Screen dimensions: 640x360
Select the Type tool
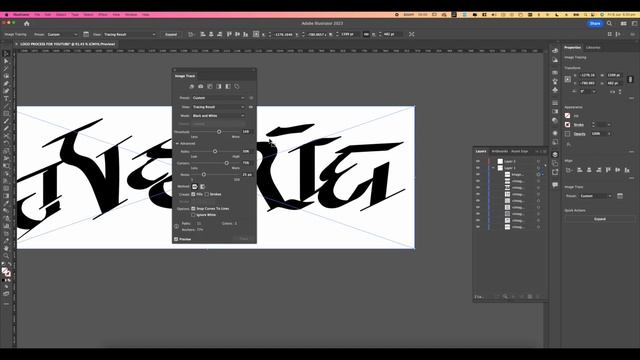(x=6, y=98)
